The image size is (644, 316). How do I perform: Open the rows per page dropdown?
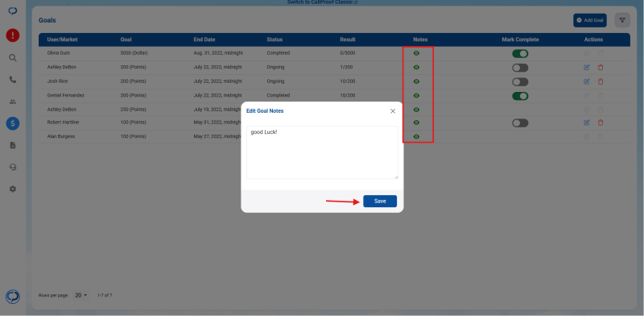[81, 295]
